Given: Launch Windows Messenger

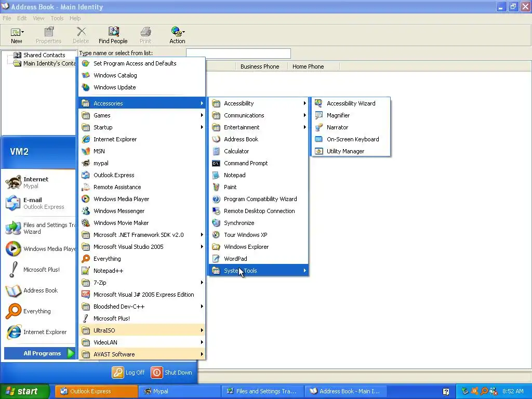Looking at the screenshot, I should (142, 211).
